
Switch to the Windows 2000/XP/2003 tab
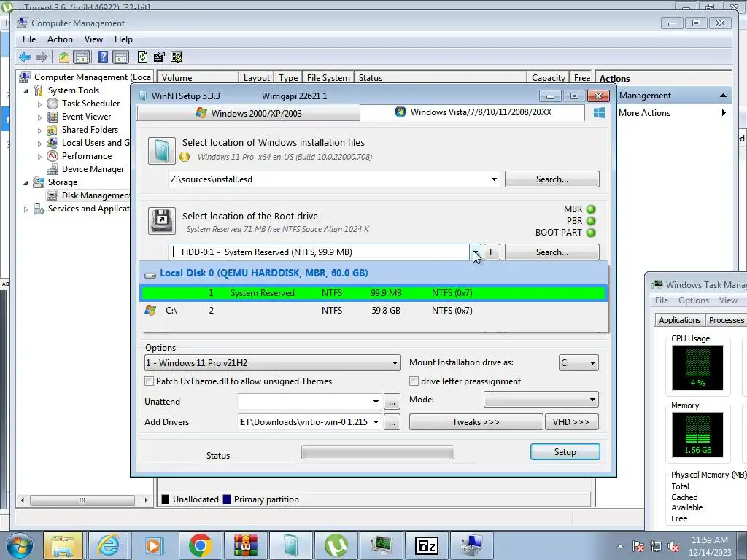point(248,113)
